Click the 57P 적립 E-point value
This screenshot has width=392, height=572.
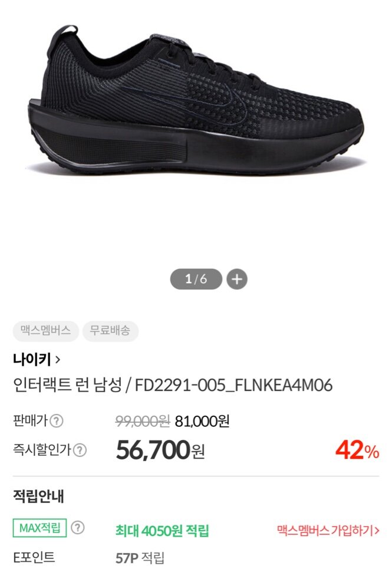pyautogui.click(x=140, y=557)
